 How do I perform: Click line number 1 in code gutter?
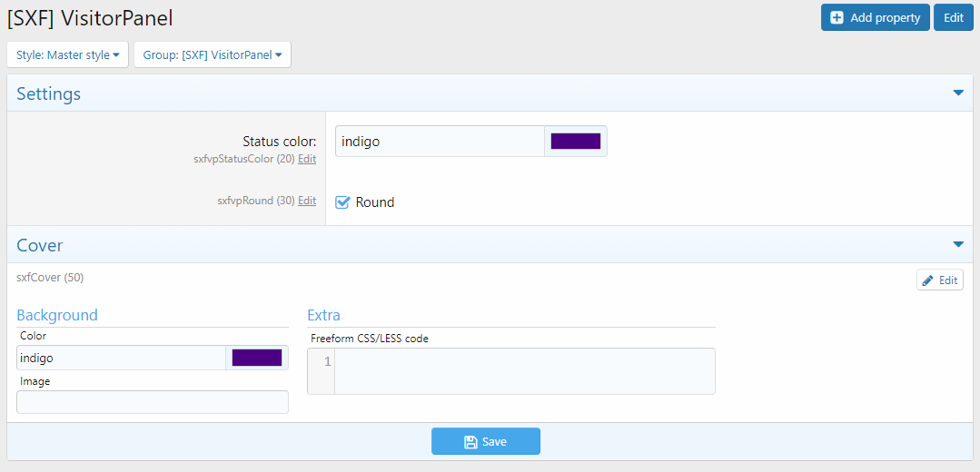pos(327,362)
